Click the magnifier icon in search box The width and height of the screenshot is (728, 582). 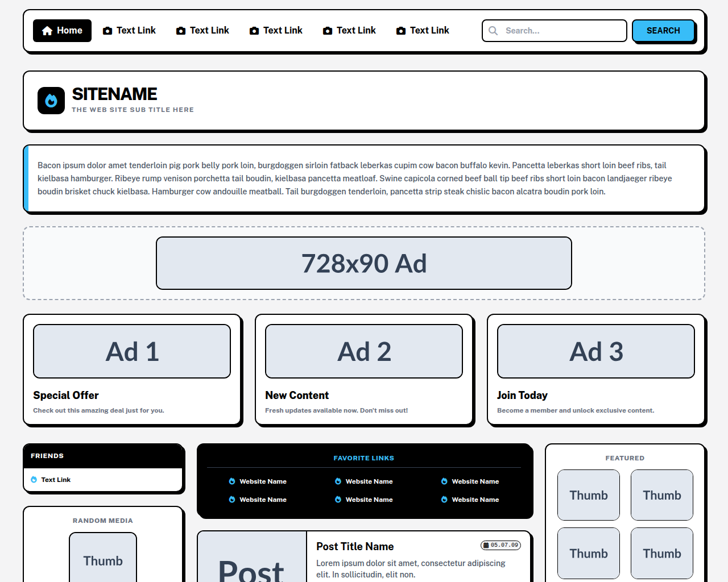[494, 31]
